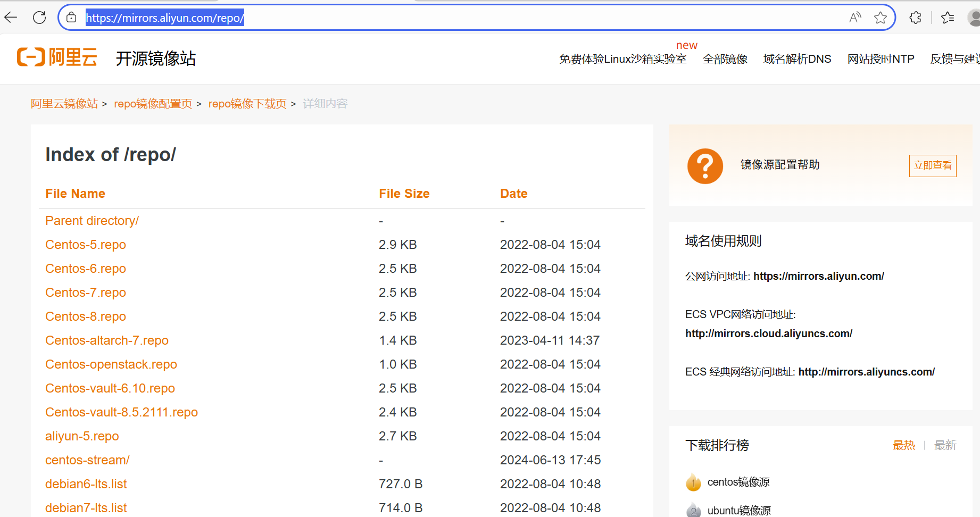The height and width of the screenshot is (517, 980).
Task: Download Centos-7.repo file
Action: [86, 293]
